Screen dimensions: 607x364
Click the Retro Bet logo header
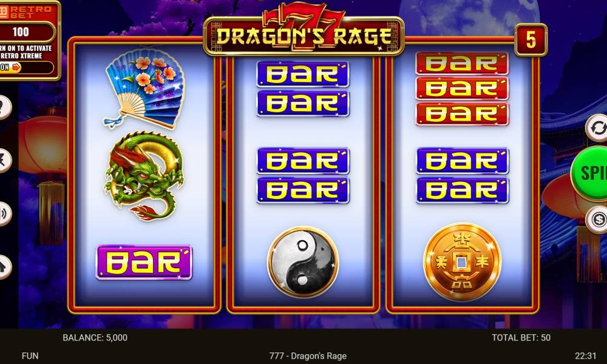tap(26, 12)
